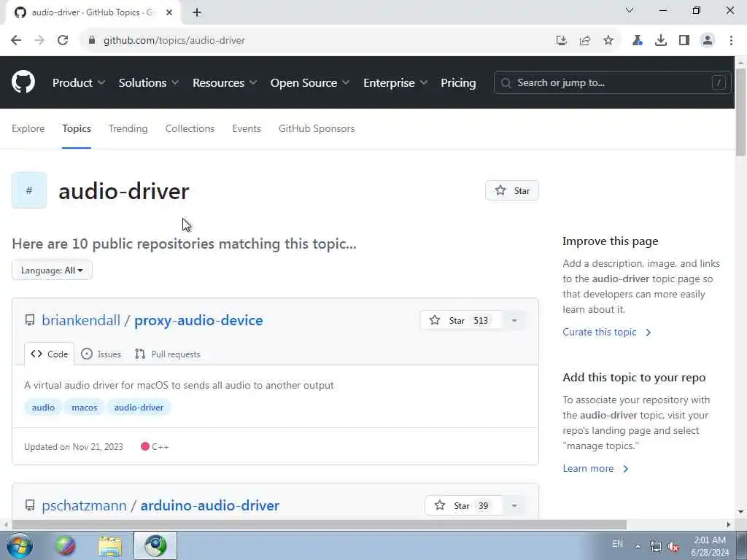Reload the page with refresh icon
747x560 pixels.
tap(63, 41)
